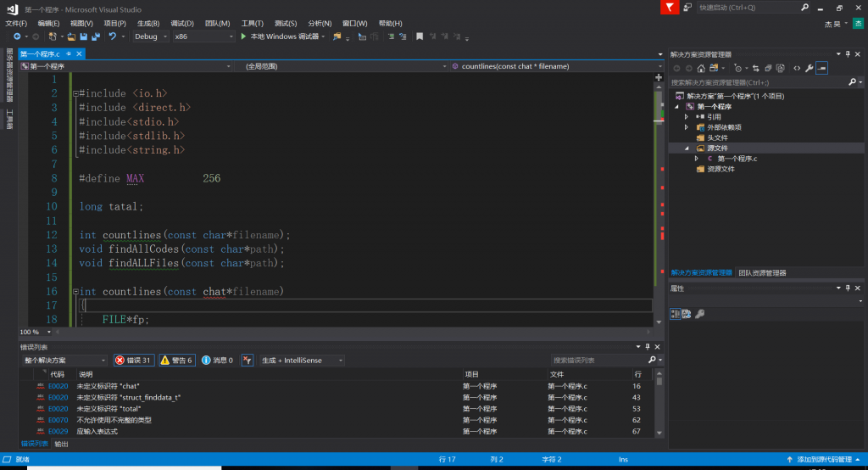This screenshot has height=470, width=868.
Task: Click the Show All Files icon
Action: point(781,68)
